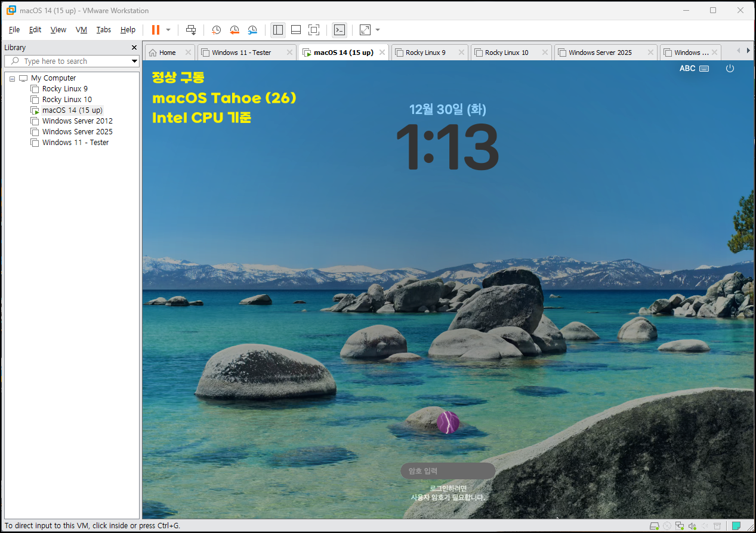Close the Home tab

188,53
